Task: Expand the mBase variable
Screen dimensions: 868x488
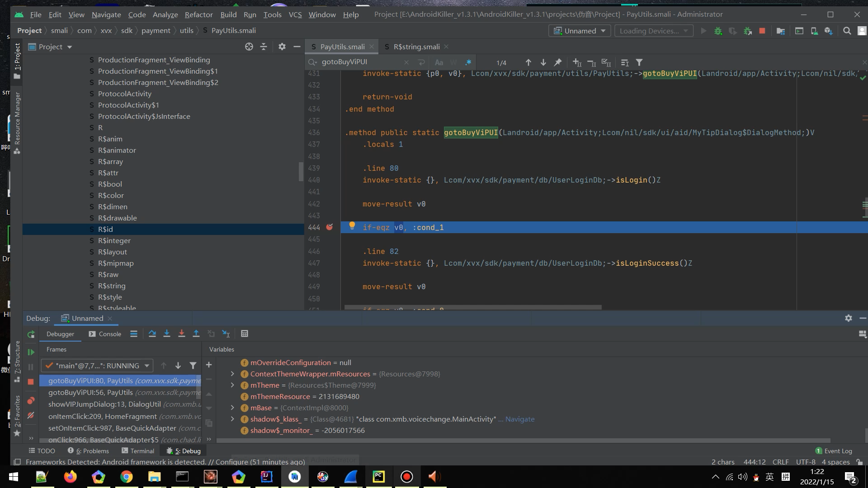Action: [x=232, y=408]
